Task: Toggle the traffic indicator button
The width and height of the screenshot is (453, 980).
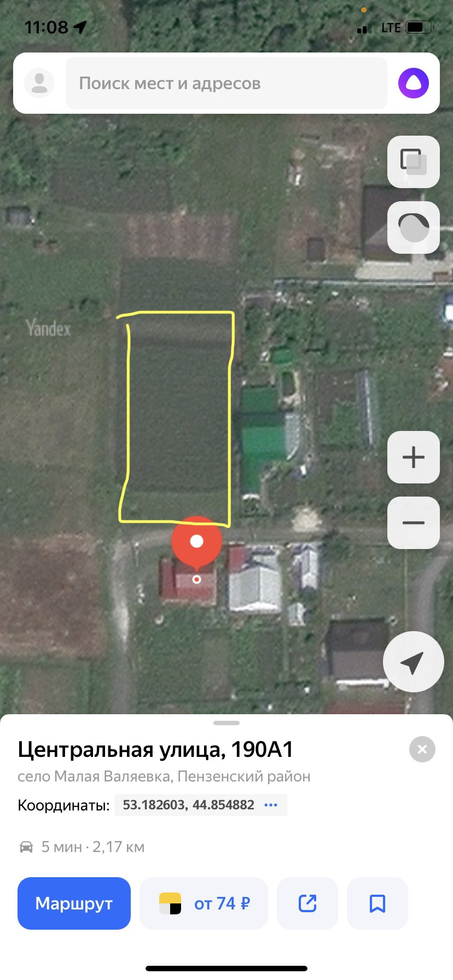Action: click(414, 227)
